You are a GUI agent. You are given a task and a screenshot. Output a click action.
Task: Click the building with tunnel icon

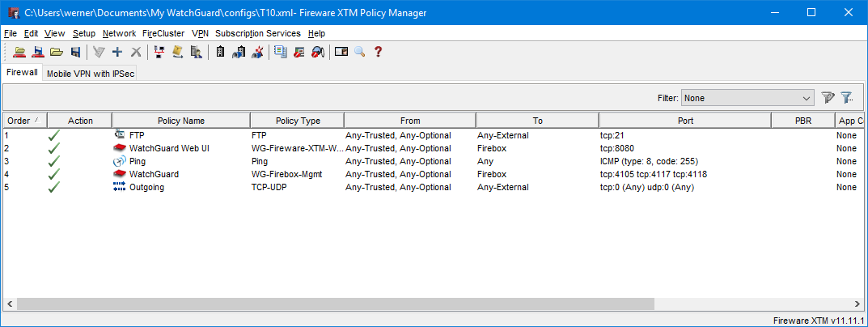(x=239, y=52)
